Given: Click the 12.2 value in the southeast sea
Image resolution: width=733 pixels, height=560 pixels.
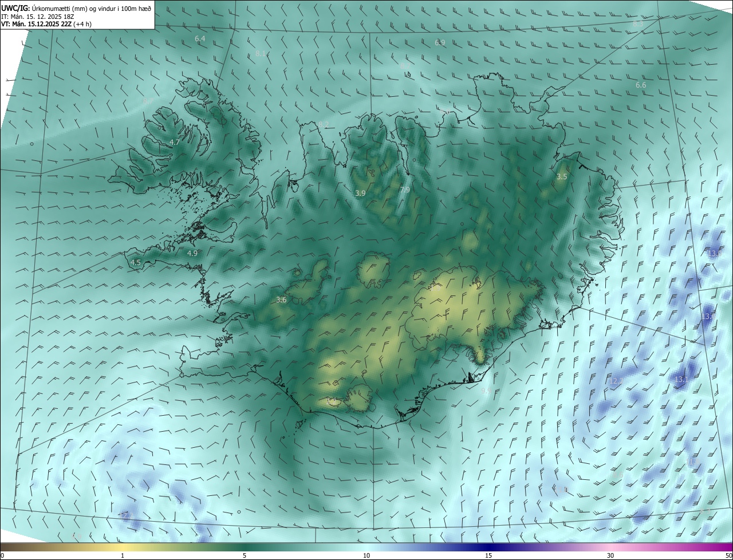Looking at the screenshot, I should click(616, 381).
